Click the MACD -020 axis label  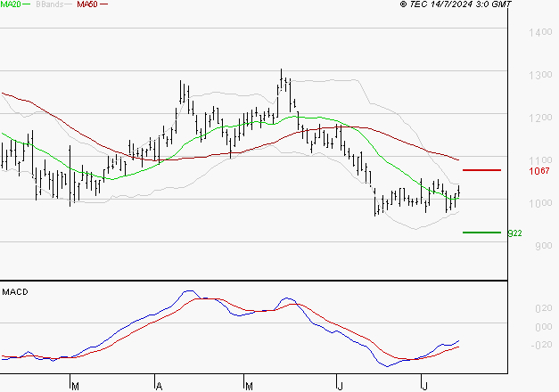pos(541,345)
